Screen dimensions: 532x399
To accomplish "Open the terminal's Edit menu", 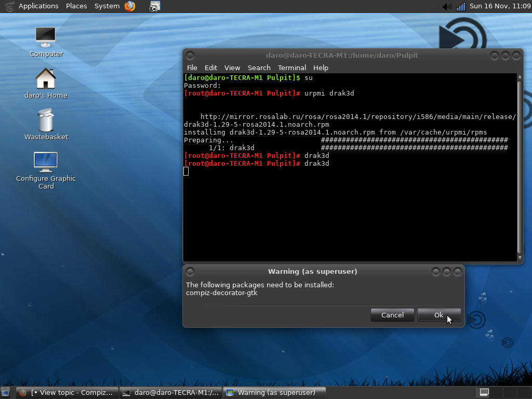I will point(210,68).
